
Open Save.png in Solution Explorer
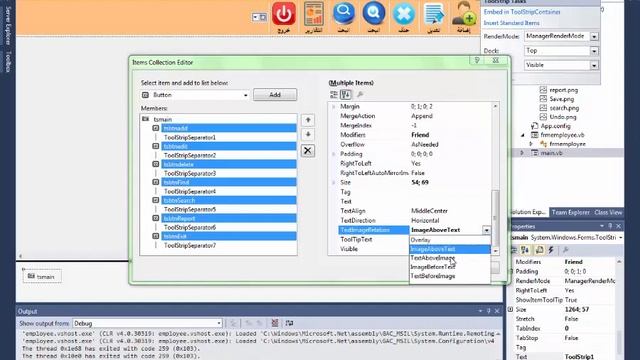562,99
